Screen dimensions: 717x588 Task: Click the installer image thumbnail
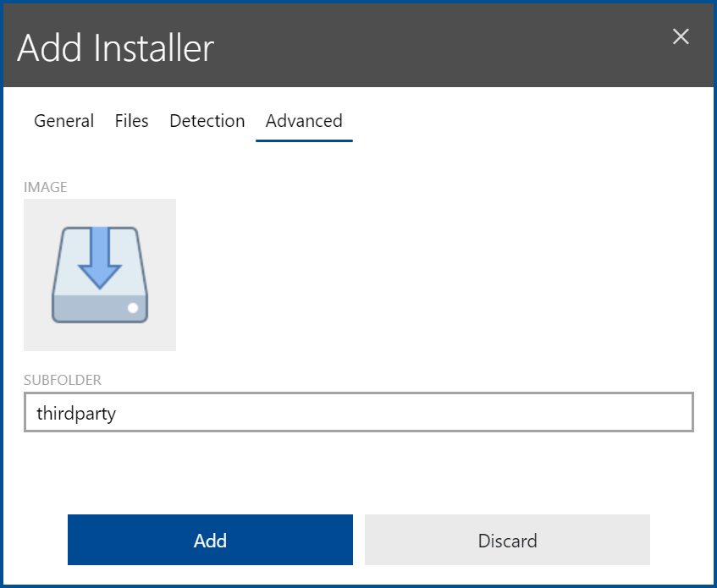click(x=100, y=275)
